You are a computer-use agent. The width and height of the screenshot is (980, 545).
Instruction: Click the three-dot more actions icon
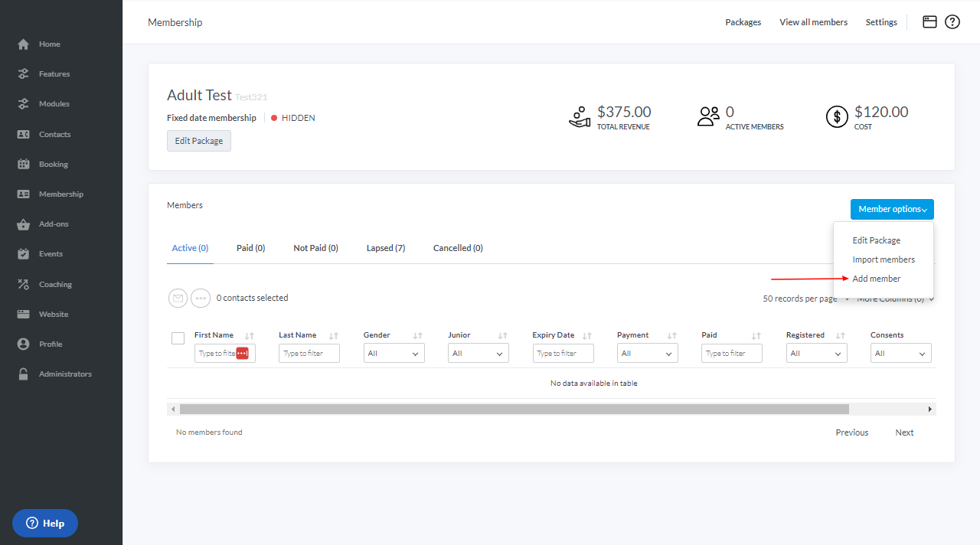(x=201, y=299)
